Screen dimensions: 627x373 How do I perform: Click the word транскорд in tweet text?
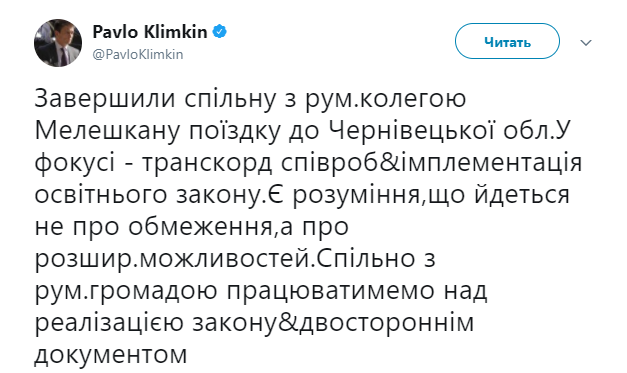207,163
